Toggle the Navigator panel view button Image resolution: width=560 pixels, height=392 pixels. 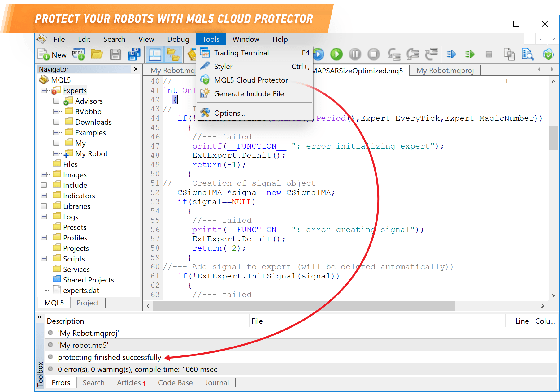click(155, 54)
